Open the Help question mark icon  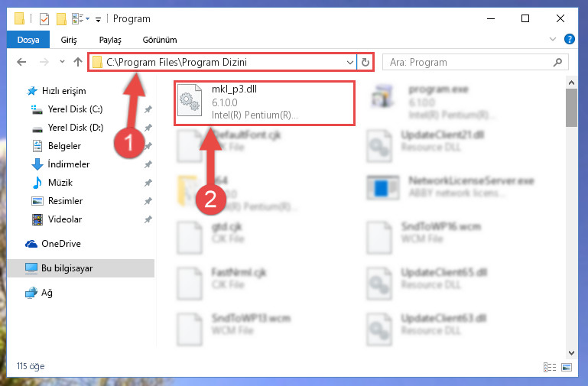pos(569,39)
